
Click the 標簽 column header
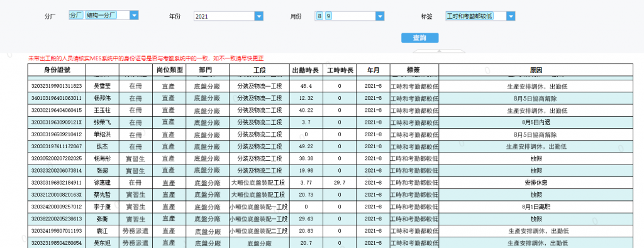[414, 70]
